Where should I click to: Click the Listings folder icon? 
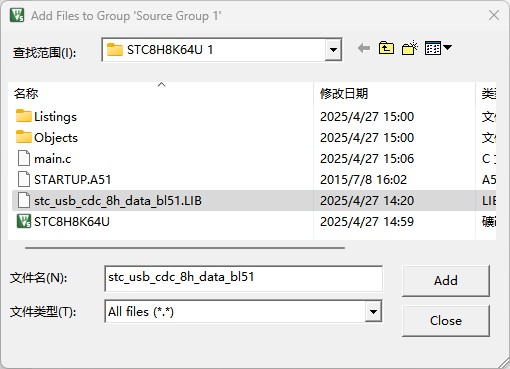pyautogui.click(x=24, y=116)
